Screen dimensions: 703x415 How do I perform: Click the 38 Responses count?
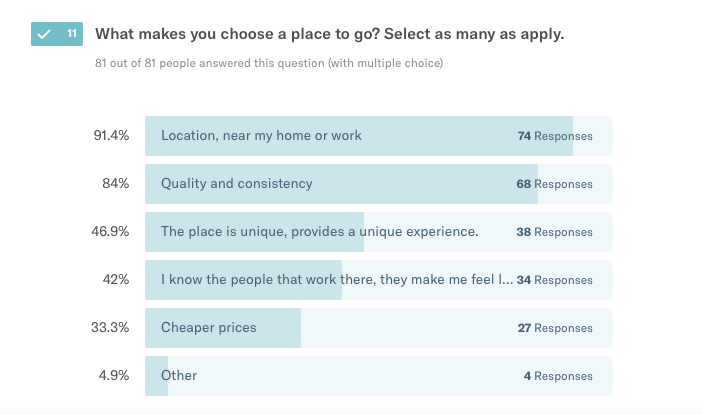555,232
